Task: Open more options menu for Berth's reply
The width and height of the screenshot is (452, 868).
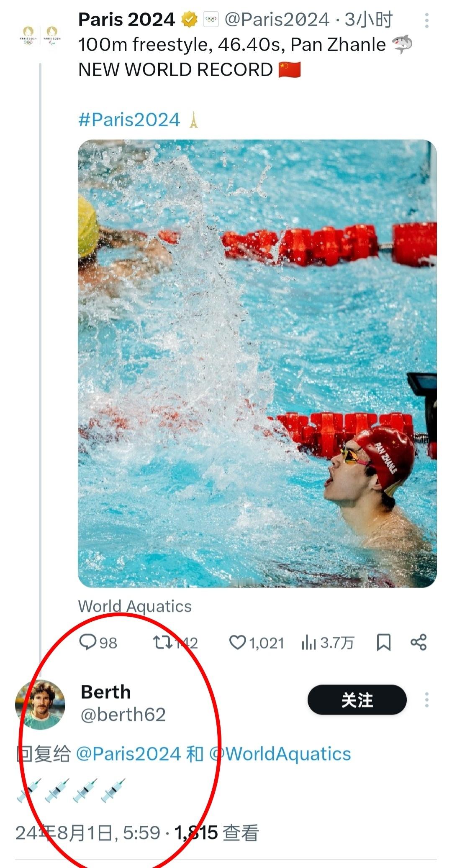Action: click(426, 700)
